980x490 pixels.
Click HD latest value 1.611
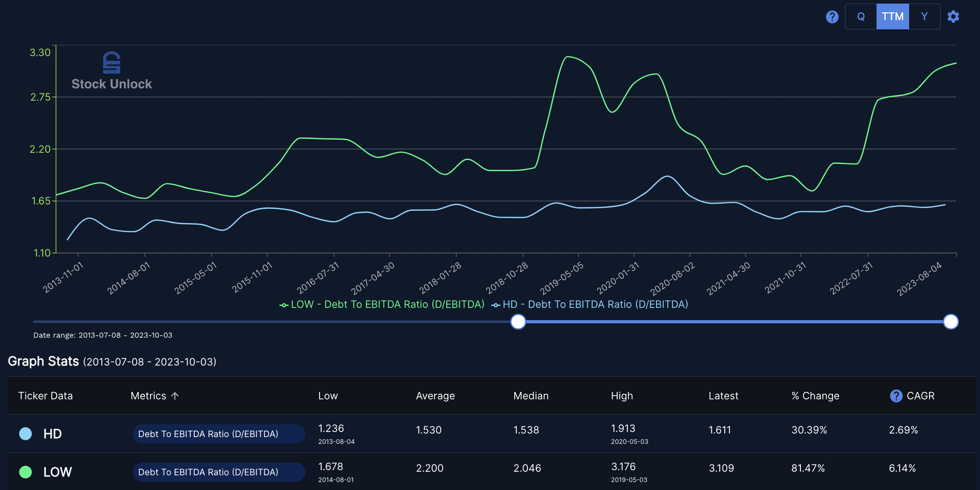(720, 430)
